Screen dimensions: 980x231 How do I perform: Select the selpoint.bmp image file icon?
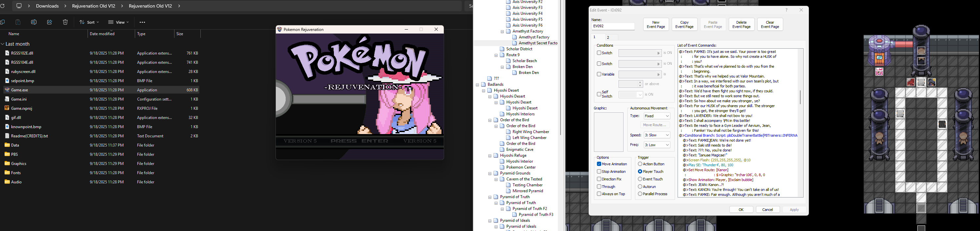pyautogui.click(x=7, y=81)
